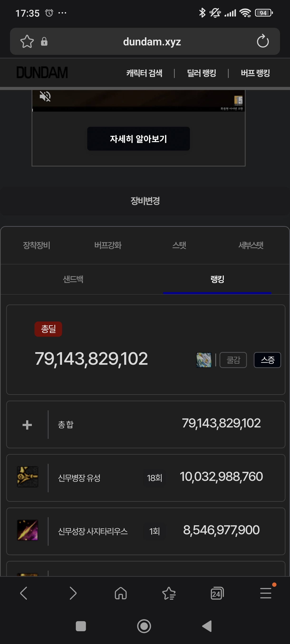
Task: Click the 신무성장 사지타리우스 skill icon
Action: pyautogui.click(x=28, y=530)
